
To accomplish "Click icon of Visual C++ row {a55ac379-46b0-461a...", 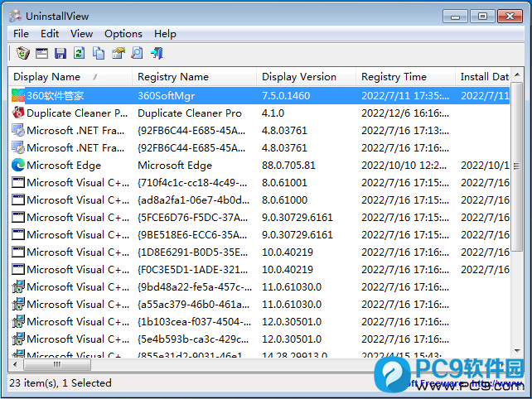I will [18, 304].
